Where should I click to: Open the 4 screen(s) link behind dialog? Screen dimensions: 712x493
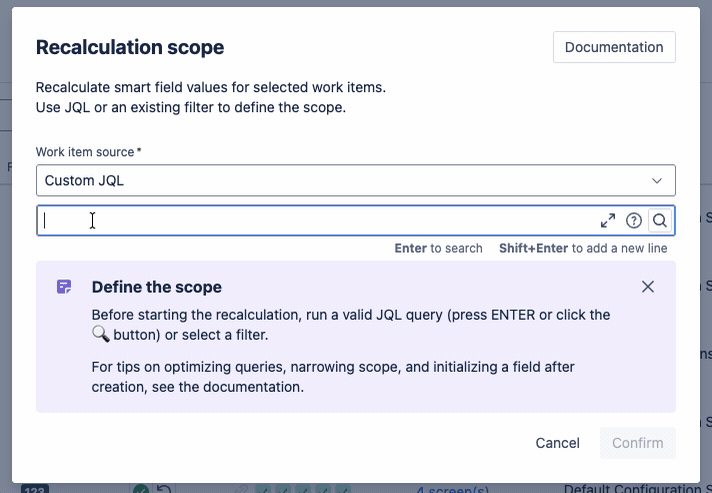coord(452,490)
